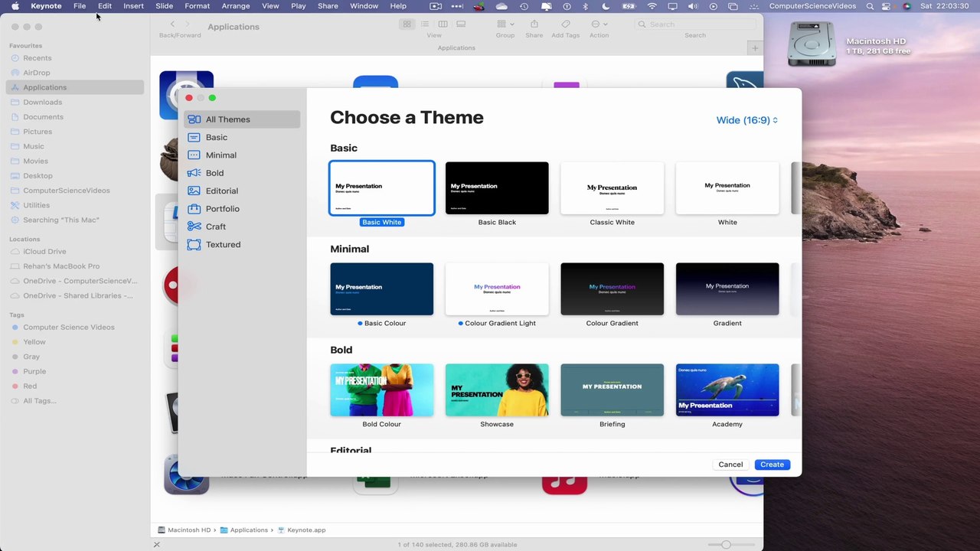The image size is (980, 551).
Task: Click Finder Share toolbar icon
Action: pos(534,24)
